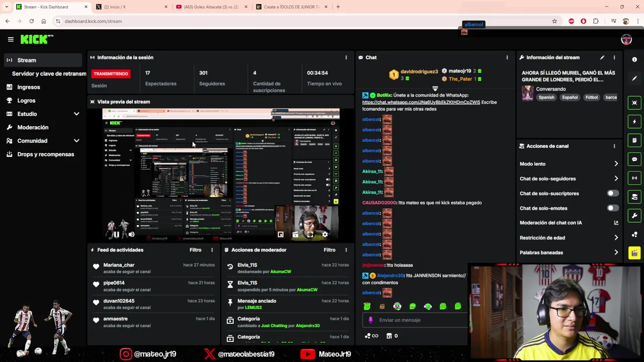
Task: Click the store icon below the chat input
Action: pyautogui.click(x=389, y=336)
